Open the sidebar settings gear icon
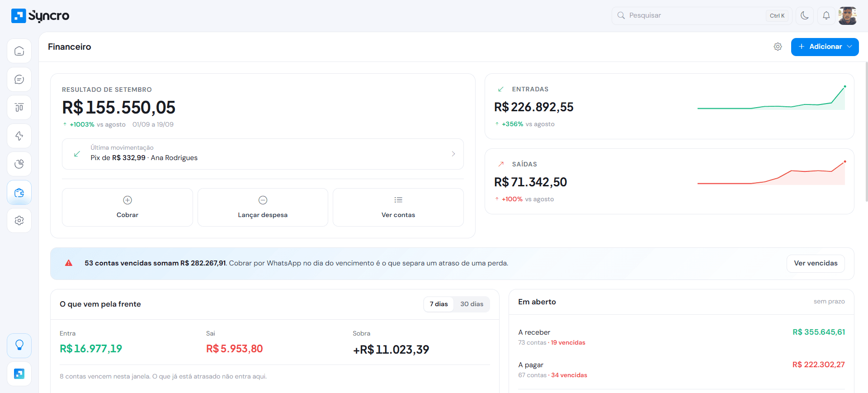The width and height of the screenshot is (868, 393). [x=19, y=221]
